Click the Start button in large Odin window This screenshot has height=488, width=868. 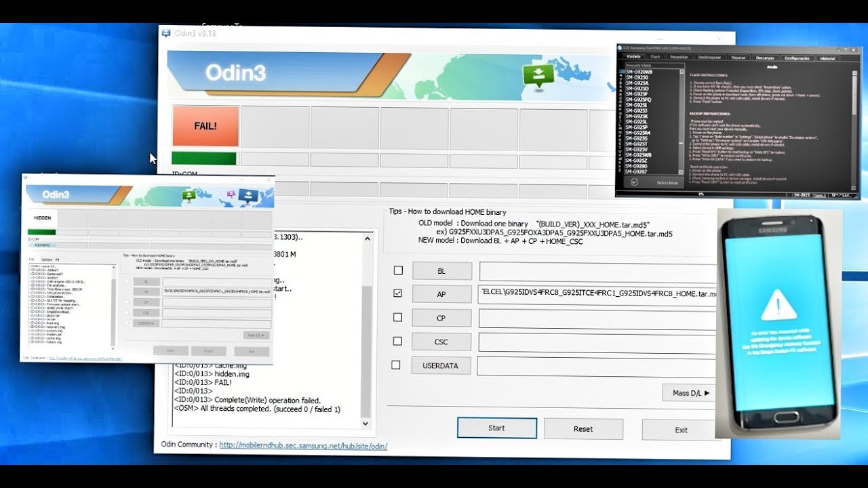point(497,428)
